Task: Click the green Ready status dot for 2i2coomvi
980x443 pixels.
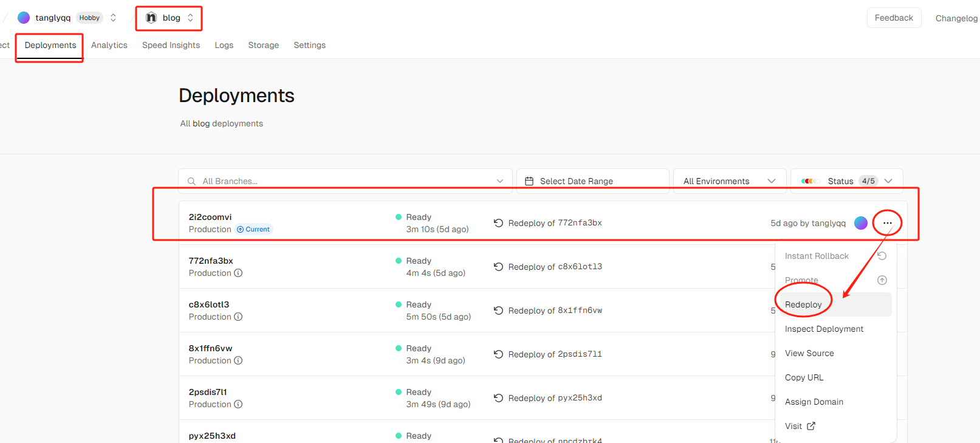Action: (x=399, y=217)
